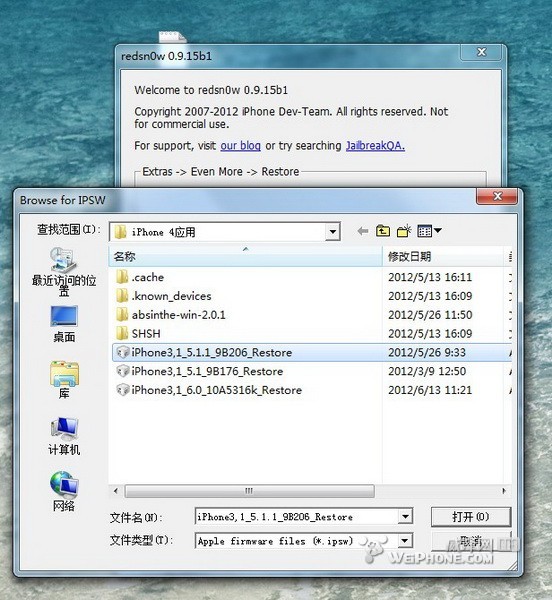Click the iPhone3,1_5.1.1_9B206_Restore file icon
This screenshot has height=600, width=552.
click(122, 352)
